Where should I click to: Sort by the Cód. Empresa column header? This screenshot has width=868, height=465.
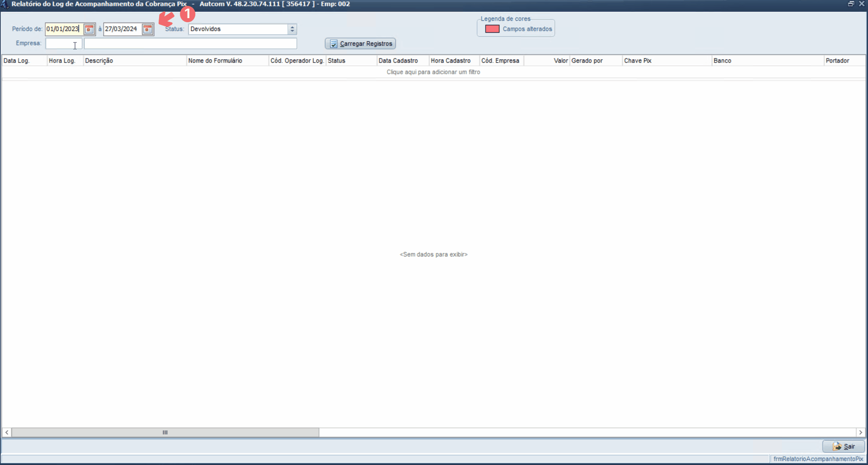pos(502,61)
